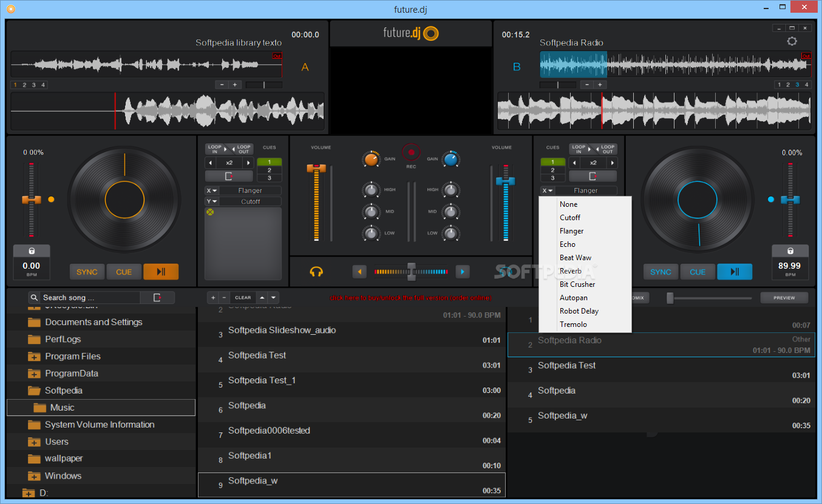
Task: Choose Bit Crusher from the effect menu
Action: click(585, 284)
